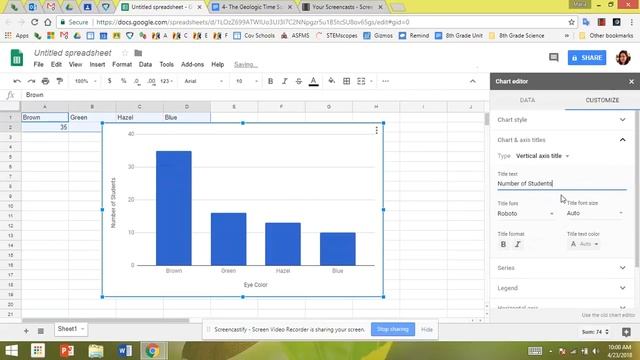Select cell A1 containing Brown
640x360 pixels.
44,117
